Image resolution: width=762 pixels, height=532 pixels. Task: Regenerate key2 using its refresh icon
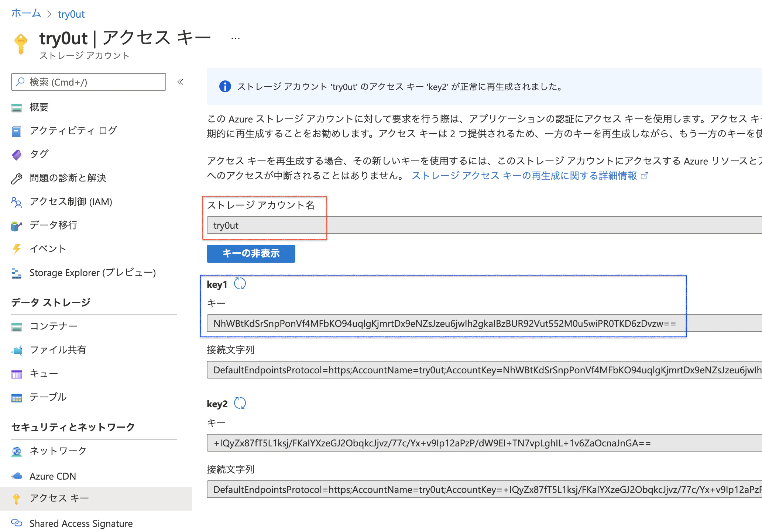(240, 403)
